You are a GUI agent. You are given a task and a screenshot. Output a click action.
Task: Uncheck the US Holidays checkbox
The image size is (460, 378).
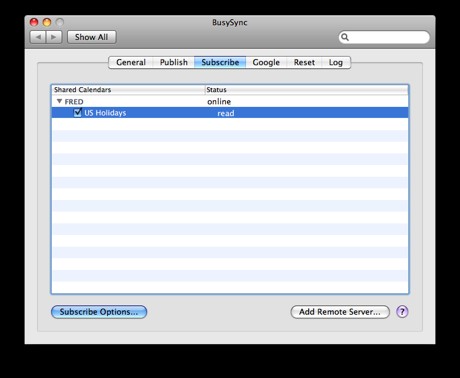coord(78,112)
